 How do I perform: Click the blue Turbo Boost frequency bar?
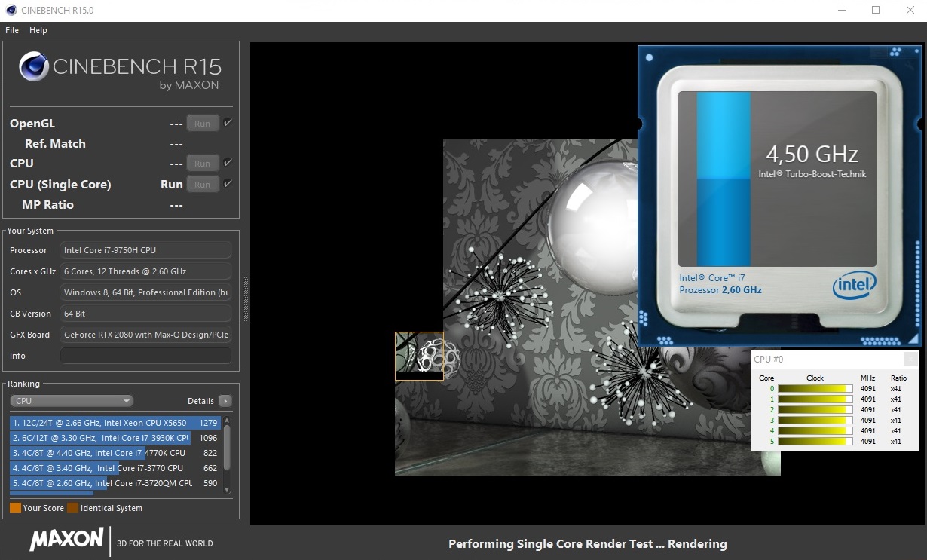pos(724,179)
